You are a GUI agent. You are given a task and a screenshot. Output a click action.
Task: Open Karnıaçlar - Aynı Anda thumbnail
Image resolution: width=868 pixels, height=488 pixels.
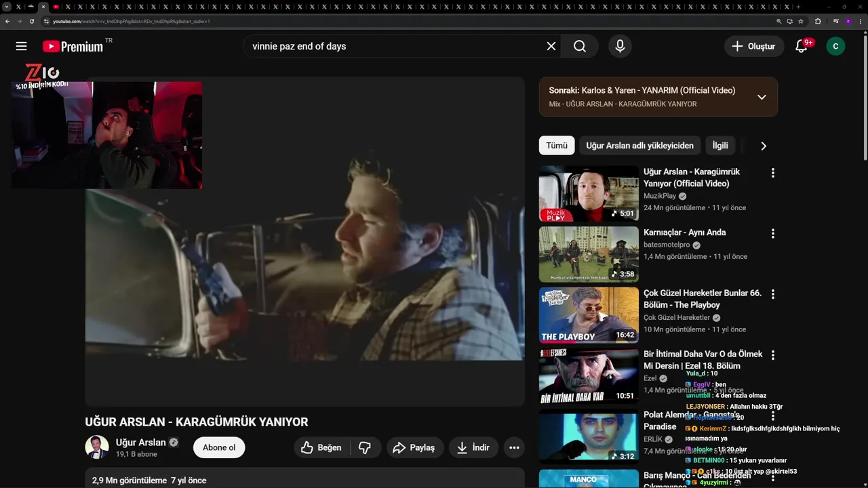(x=589, y=254)
